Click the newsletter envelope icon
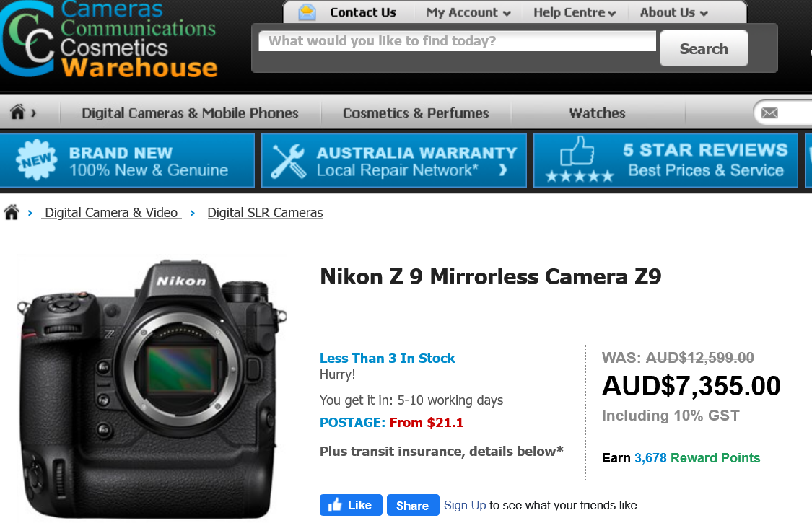 point(769,113)
